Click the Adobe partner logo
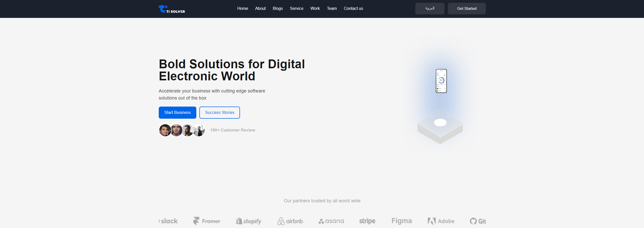Viewport: 644px width, 228px height. tap(441, 221)
